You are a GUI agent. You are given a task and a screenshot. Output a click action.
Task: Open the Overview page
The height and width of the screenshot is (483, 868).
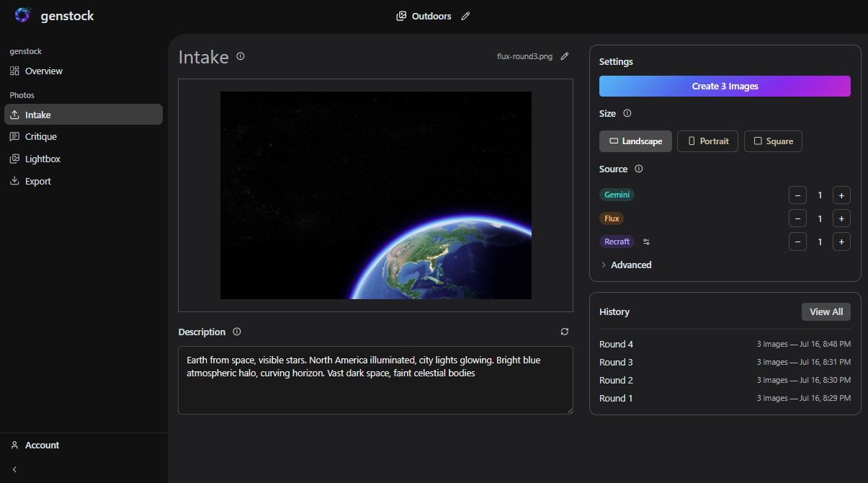click(84, 71)
